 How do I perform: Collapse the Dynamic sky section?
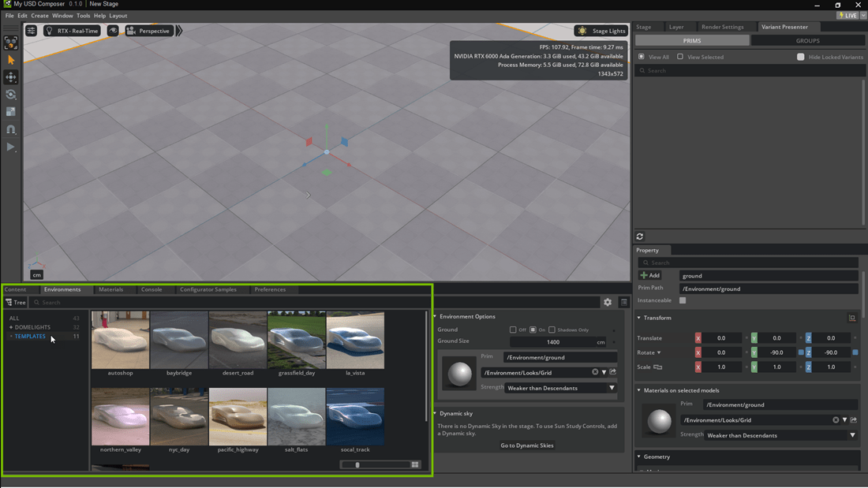coord(435,413)
